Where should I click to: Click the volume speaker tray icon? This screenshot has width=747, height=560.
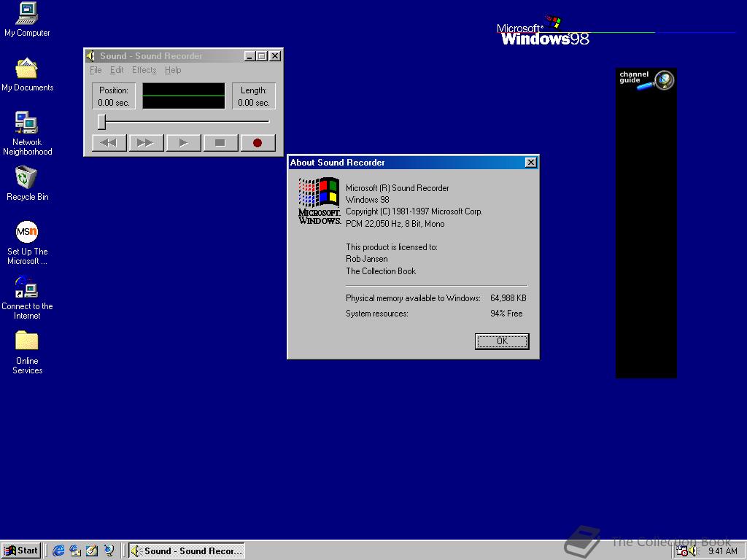(x=693, y=551)
